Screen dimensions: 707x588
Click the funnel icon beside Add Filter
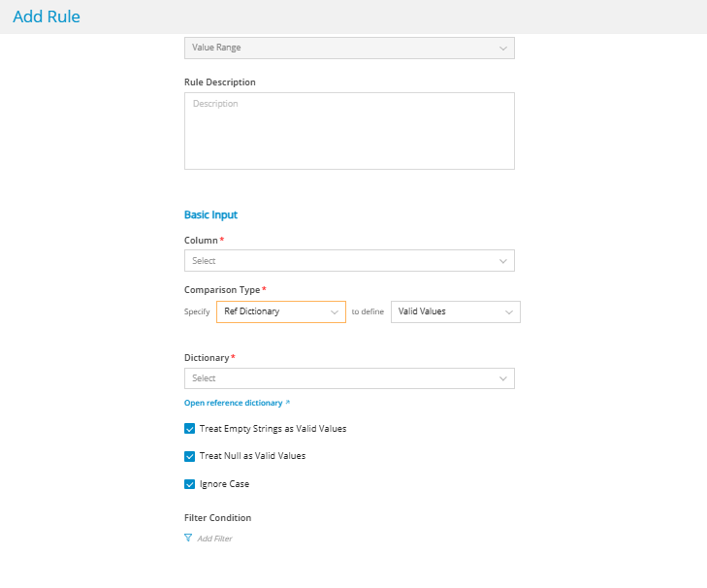click(188, 538)
